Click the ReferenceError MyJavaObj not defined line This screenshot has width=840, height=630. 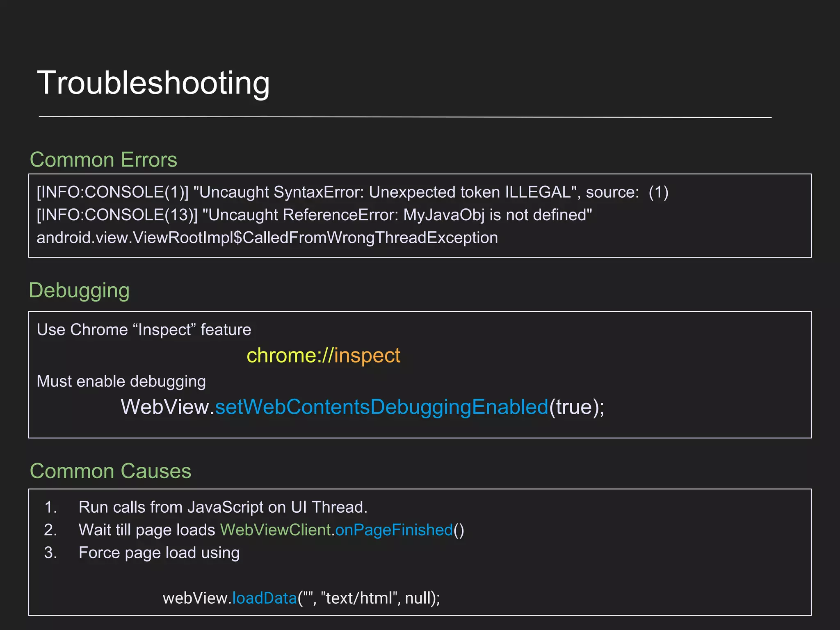tap(314, 215)
